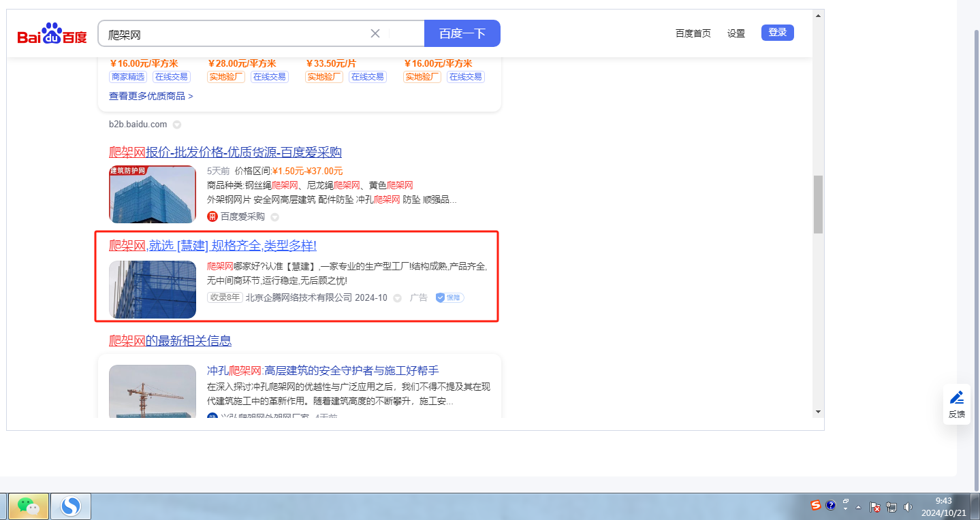Open 百度首页 in the top navigation
This screenshot has width=980, height=520.
pyautogui.click(x=693, y=33)
